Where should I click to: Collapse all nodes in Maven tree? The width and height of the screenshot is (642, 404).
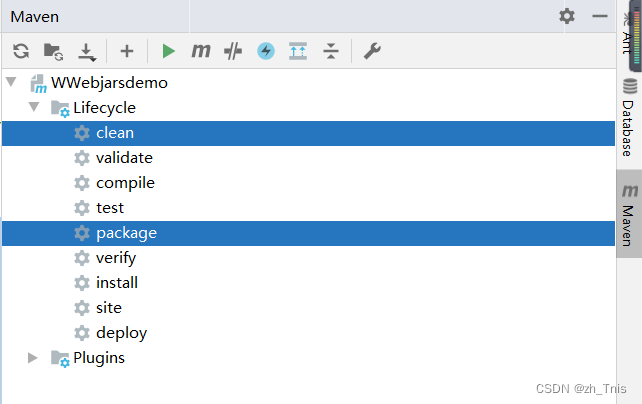pos(331,51)
